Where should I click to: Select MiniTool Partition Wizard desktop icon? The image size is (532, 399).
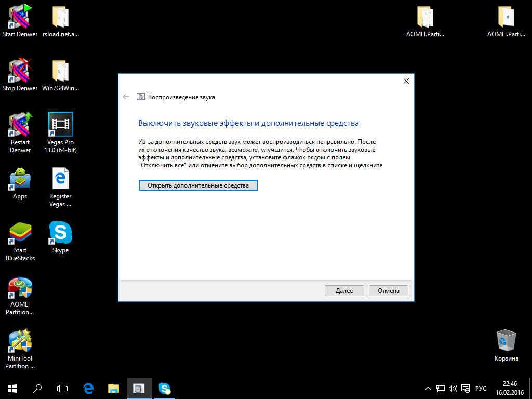20,343
